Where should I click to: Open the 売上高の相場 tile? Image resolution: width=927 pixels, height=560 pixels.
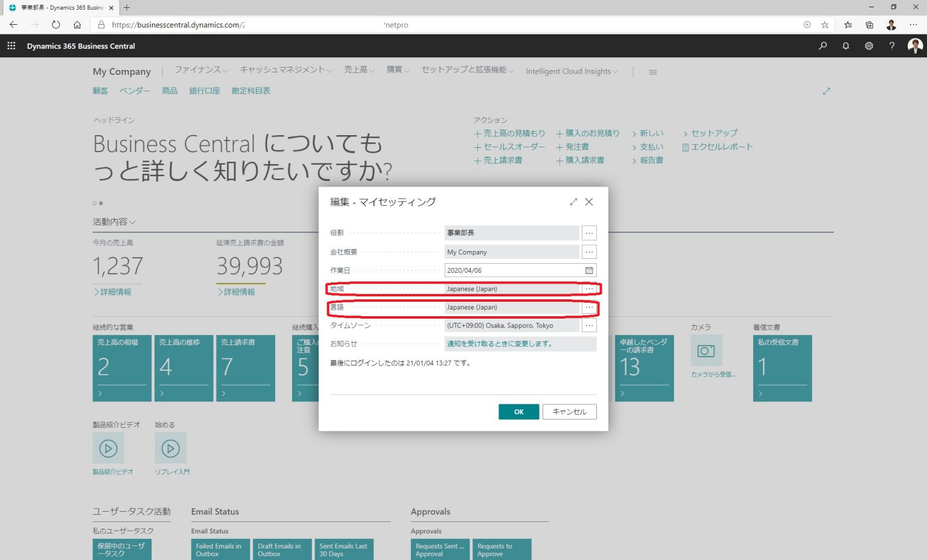tap(122, 368)
